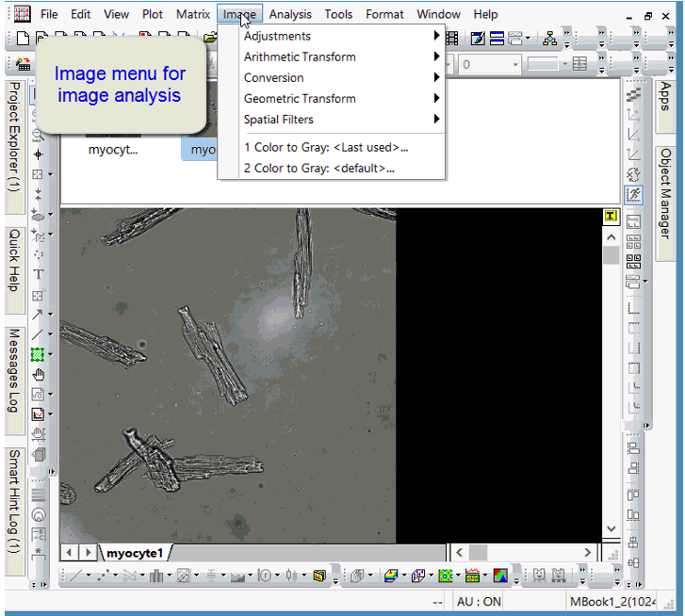Expand the Geometric Transform submenu arrow

[x=436, y=99]
